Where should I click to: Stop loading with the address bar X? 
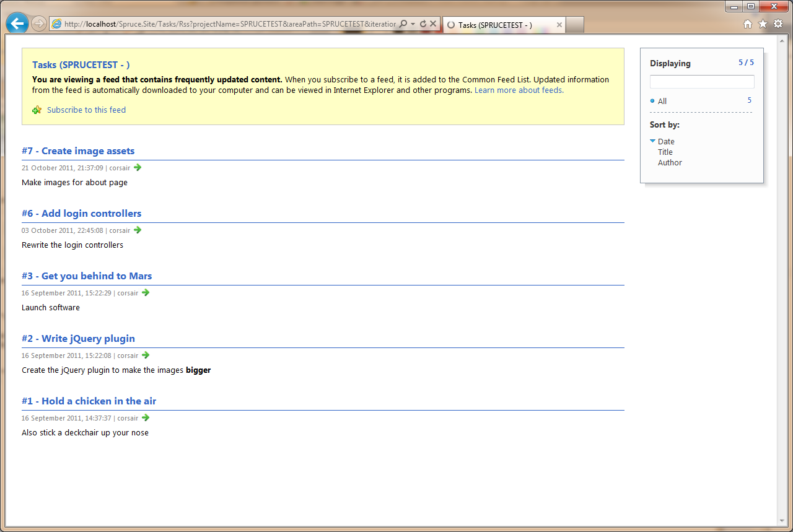tap(433, 24)
